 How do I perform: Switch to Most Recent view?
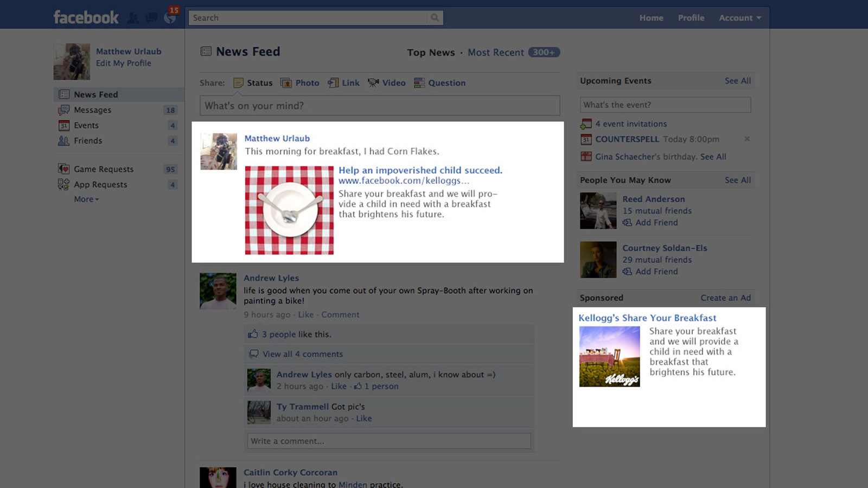coord(496,53)
